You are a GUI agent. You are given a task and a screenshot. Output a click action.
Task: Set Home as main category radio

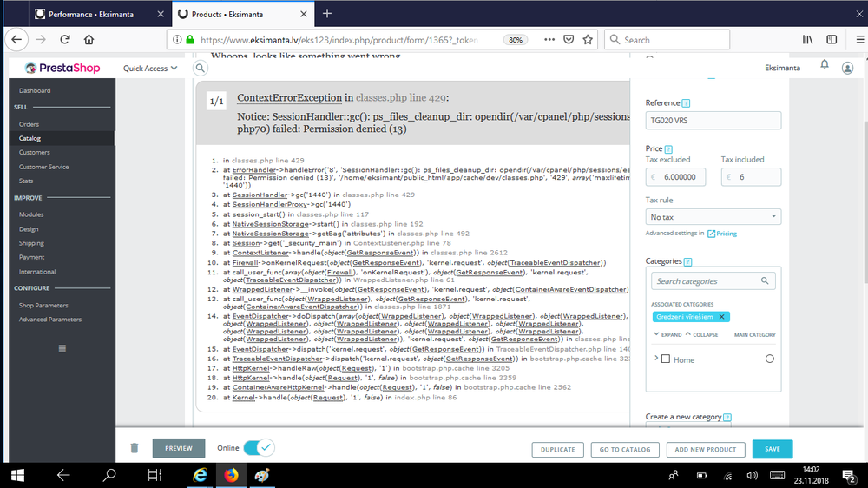click(769, 359)
